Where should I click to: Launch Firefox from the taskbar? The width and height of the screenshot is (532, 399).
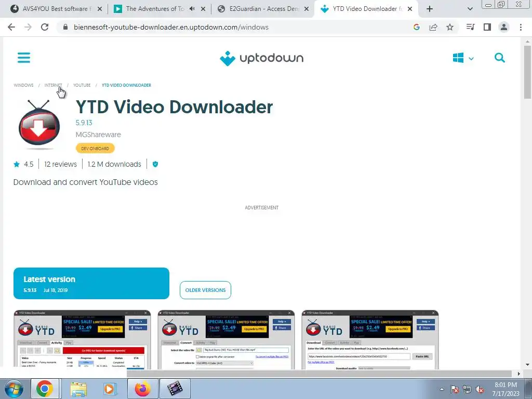[x=142, y=389]
